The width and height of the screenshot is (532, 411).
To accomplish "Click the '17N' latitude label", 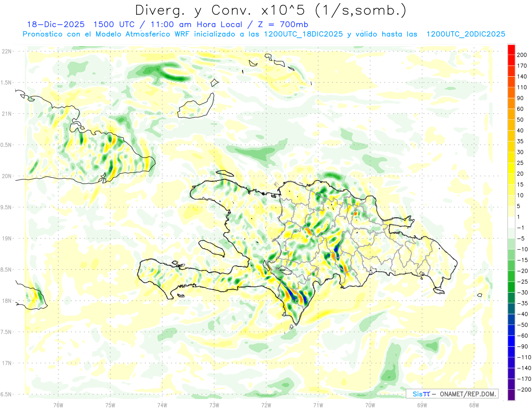I will [7, 363].
